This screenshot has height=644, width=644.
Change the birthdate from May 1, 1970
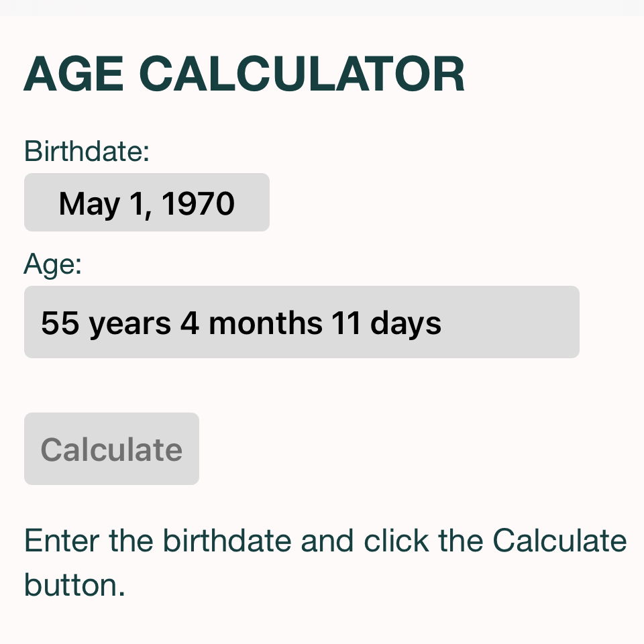pyautogui.click(x=146, y=203)
